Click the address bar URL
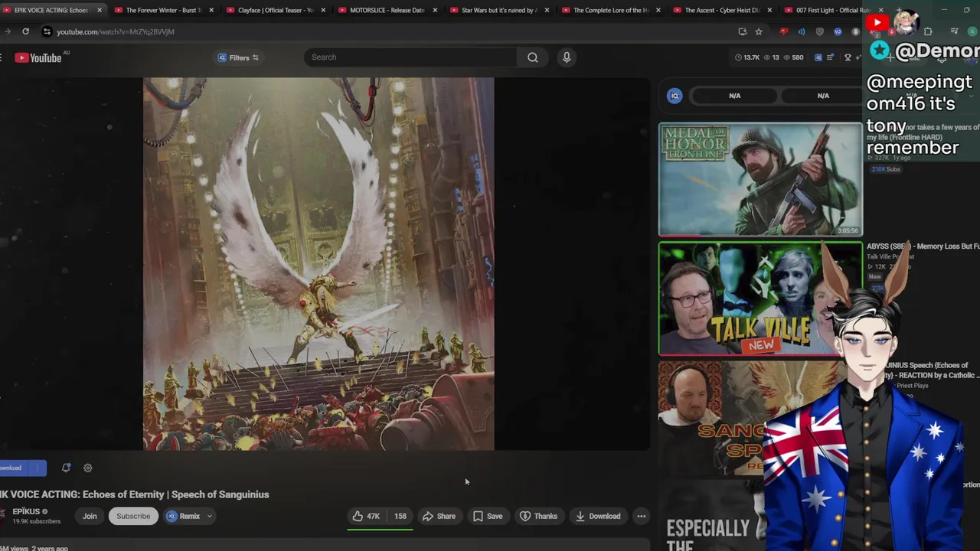 click(x=116, y=31)
